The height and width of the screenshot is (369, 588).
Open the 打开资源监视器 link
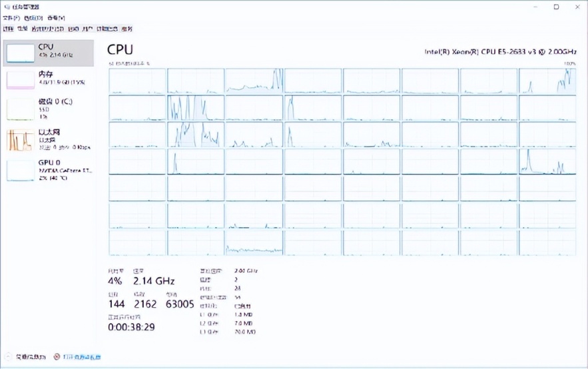(82, 356)
